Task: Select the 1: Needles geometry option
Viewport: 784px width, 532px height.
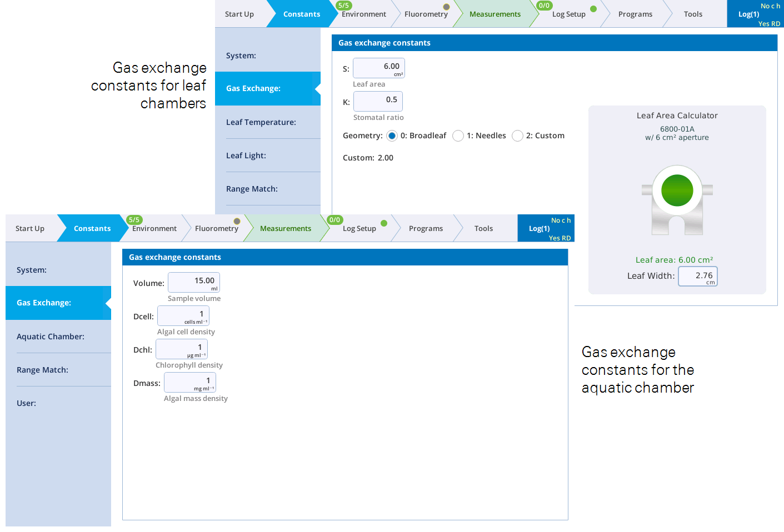Action: [x=458, y=136]
